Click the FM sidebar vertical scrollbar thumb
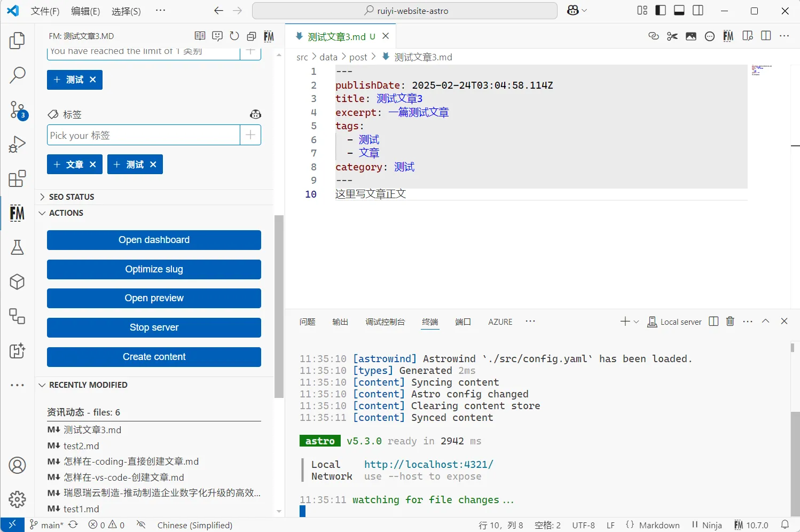The image size is (800, 532). [x=279, y=306]
